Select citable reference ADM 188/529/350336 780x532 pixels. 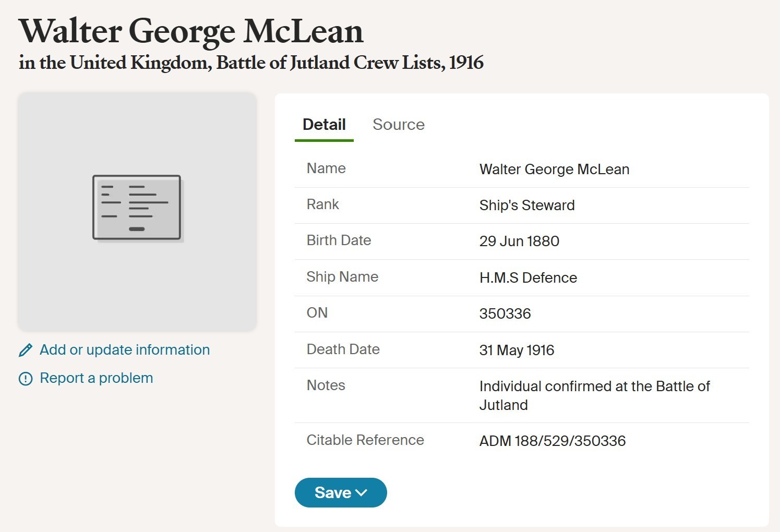pos(553,441)
